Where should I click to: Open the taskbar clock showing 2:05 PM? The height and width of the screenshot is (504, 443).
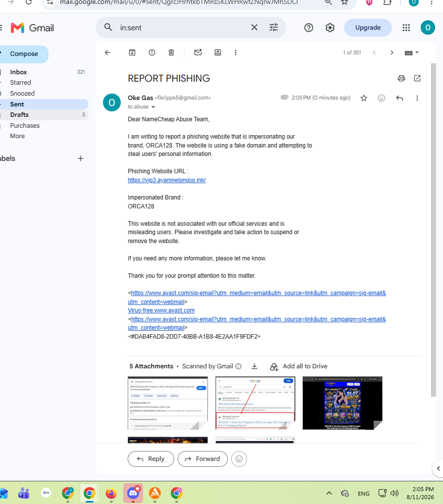pos(420,493)
